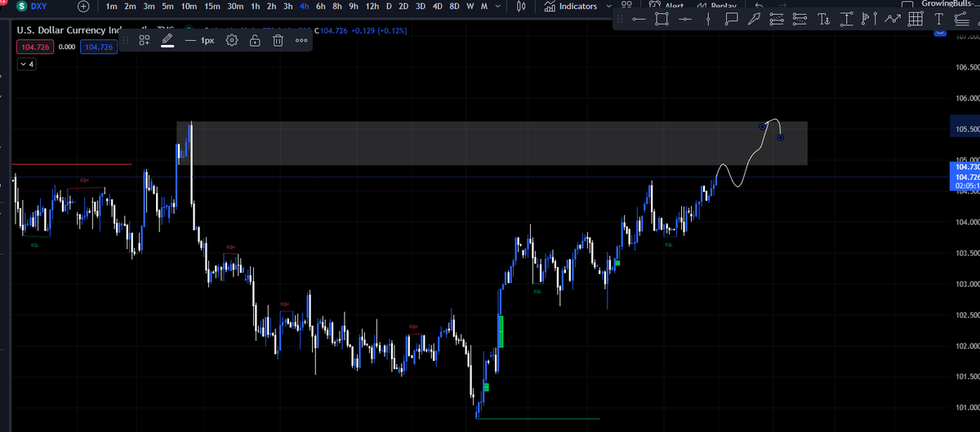The image size is (980, 432).
Task: Click the curve anchor point near 105.500
Action: pos(763,126)
